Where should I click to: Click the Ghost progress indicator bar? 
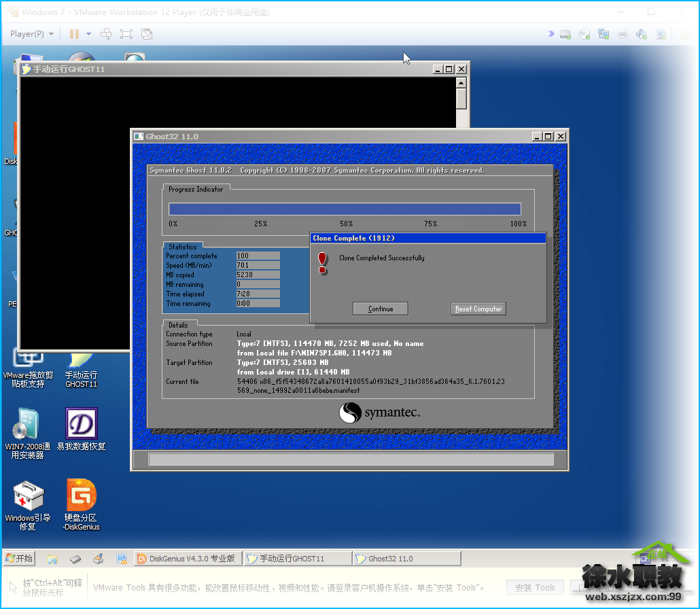pyautogui.click(x=345, y=209)
